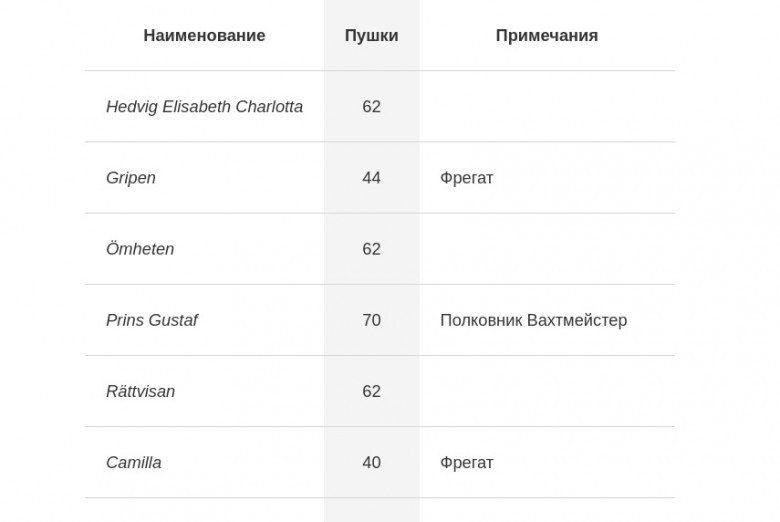Click the empty note cell for Rättvisan
Screen dimensions: 780x522
(547, 391)
